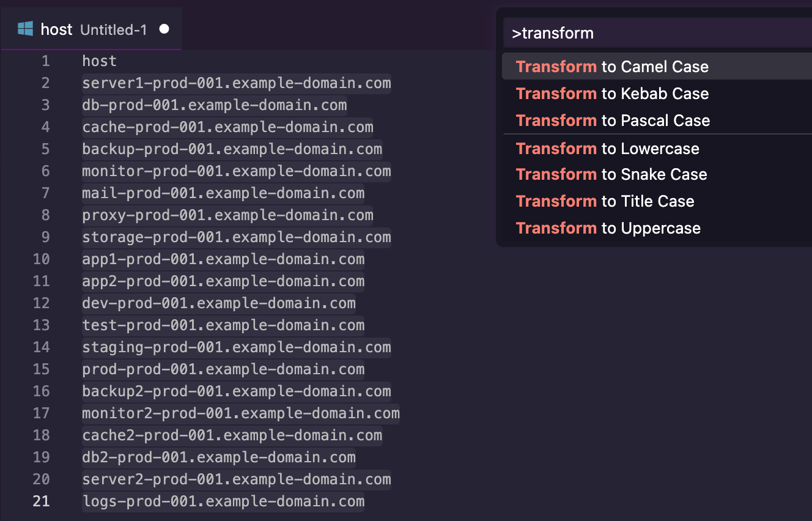812x521 pixels.
Task: Select Transform to Camel Case
Action: click(x=612, y=67)
